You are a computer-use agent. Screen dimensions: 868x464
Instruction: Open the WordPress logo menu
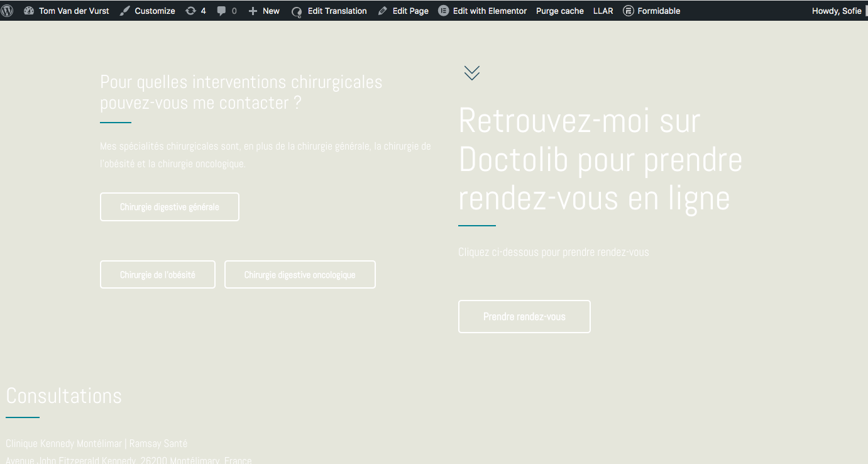pyautogui.click(x=8, y=11)
